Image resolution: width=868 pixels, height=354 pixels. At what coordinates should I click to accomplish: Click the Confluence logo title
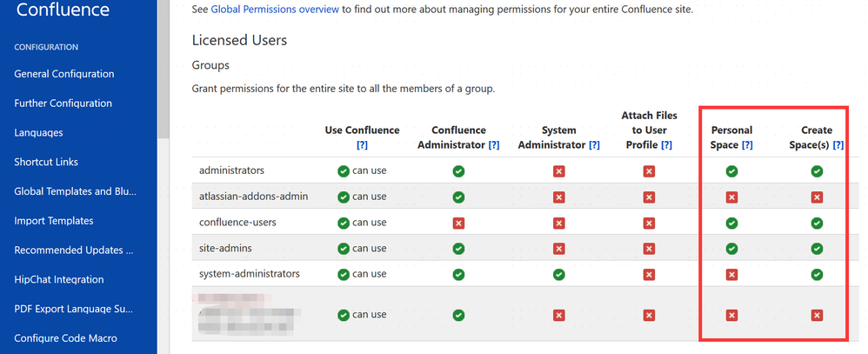(x=63, y=10)
